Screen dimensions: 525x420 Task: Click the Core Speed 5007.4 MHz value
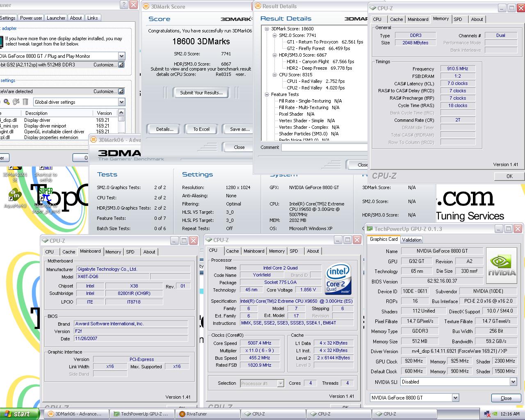(260, 343)
